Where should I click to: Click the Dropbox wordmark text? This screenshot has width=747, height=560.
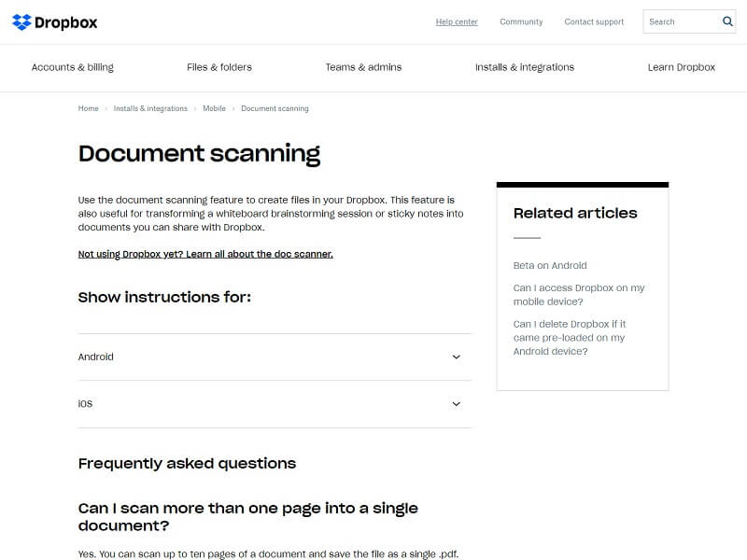point(65,22)
